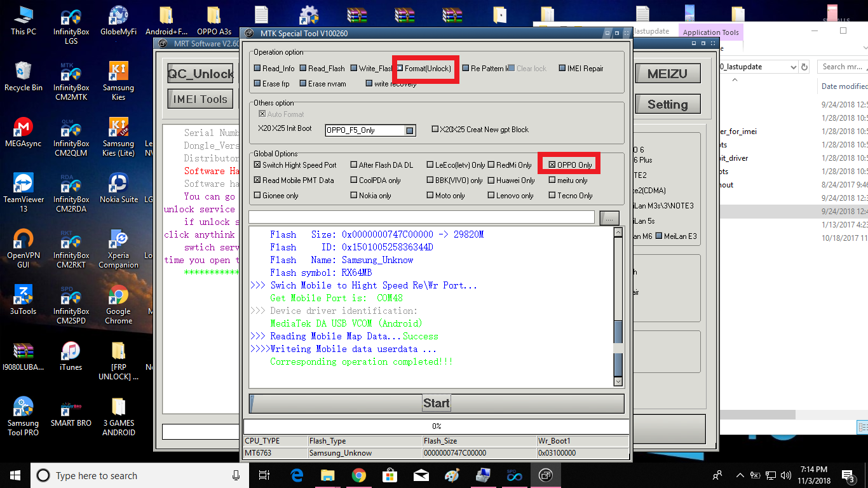
Task: Open the Setting button in MRT Software
Action: coord(667,104)
